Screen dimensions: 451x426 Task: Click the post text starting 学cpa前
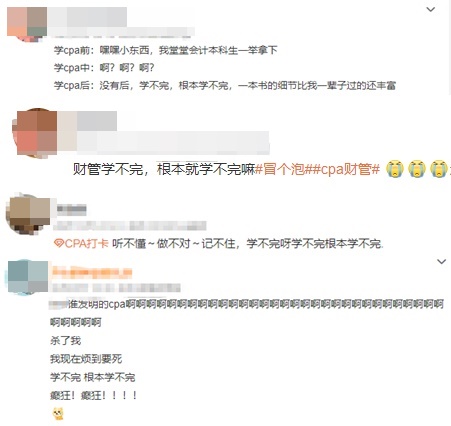pos(166,50)
